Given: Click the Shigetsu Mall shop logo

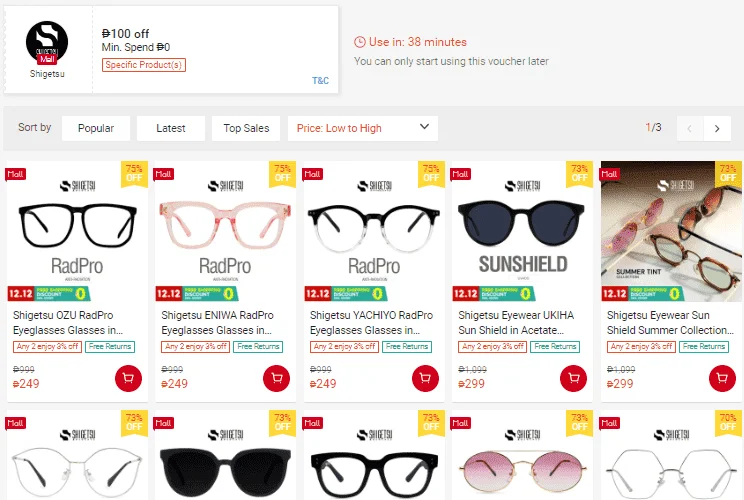Looking at the screenshot, I should point(47,42).
